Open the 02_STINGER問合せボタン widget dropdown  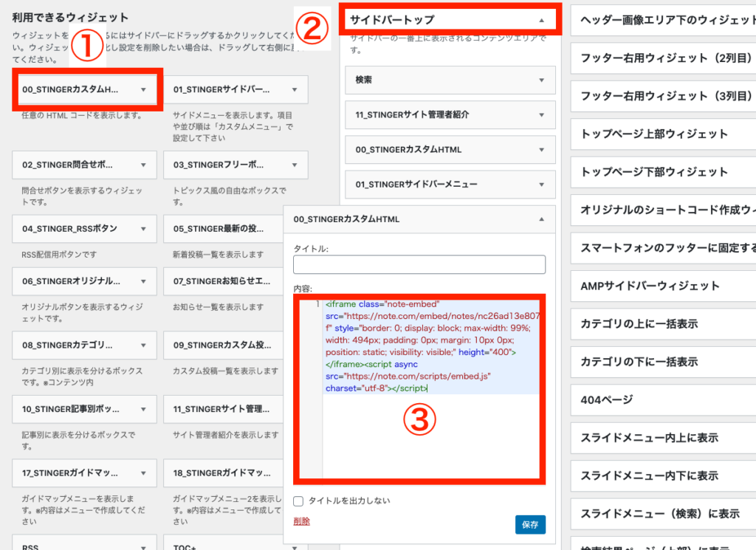(x=83, y=165)
